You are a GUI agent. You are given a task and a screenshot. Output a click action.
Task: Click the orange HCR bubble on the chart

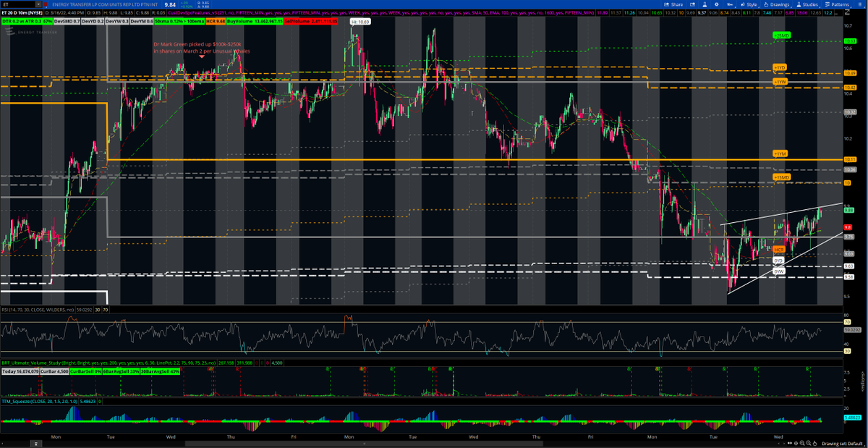click(778, 249)
